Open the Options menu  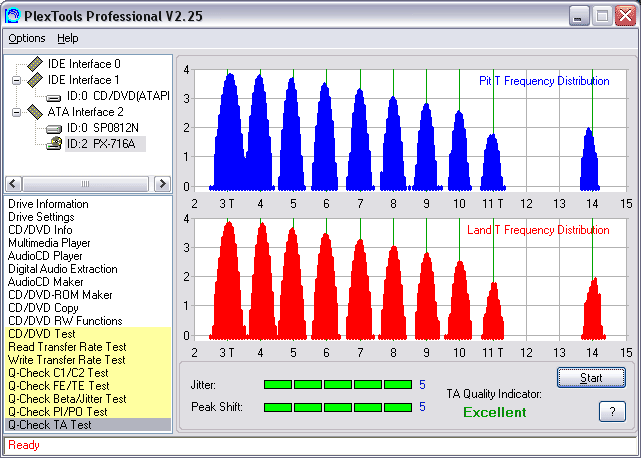(27, 38)
